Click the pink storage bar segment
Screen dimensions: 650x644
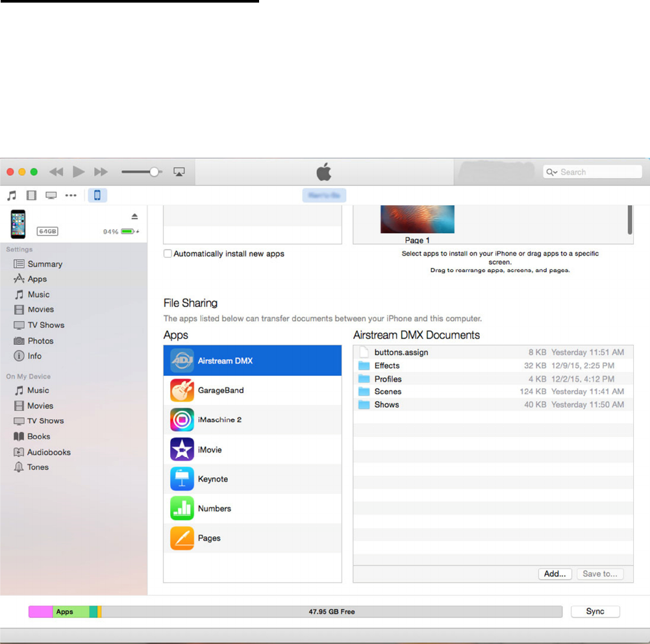tap(41, 612)
